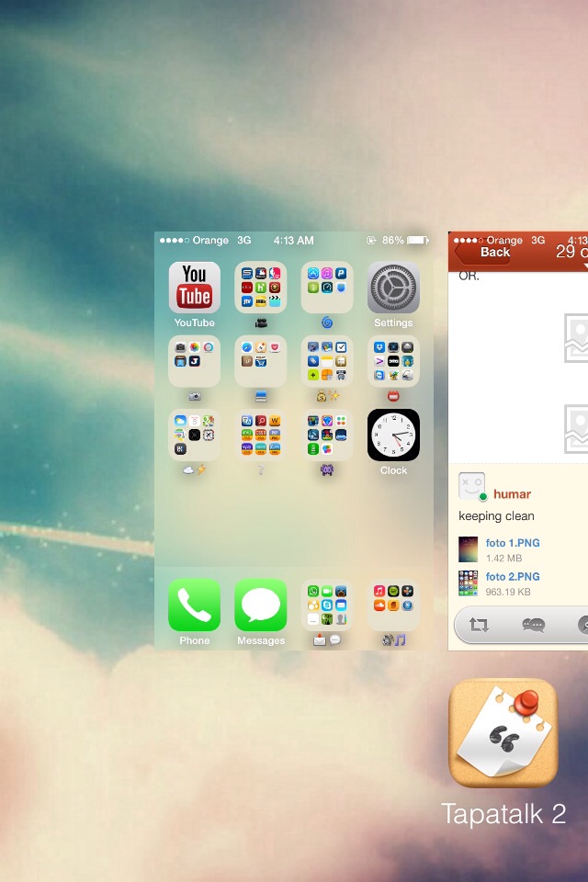The image size is (588, 882).
Task: Open the folder labeled with purple alien monster
Action: click(327, 435)
